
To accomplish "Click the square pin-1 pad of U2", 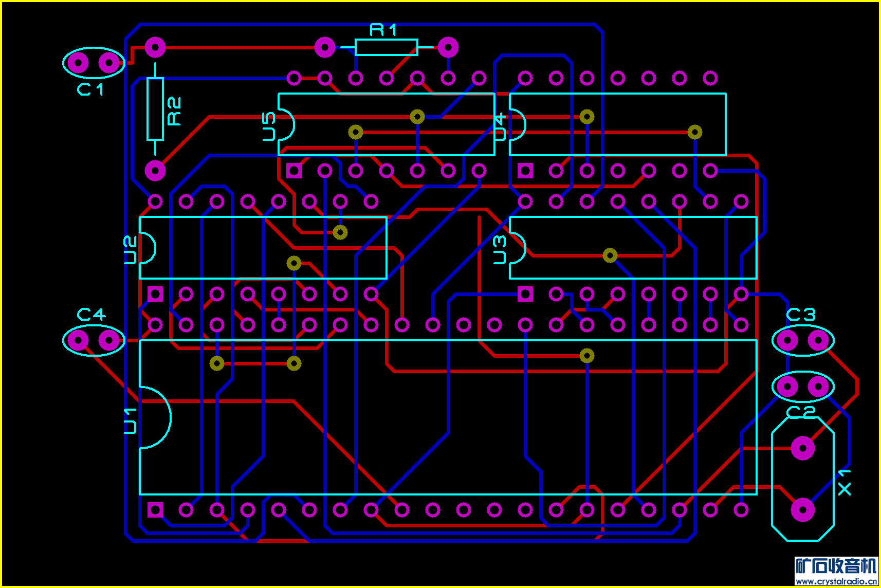I will 155,294.
